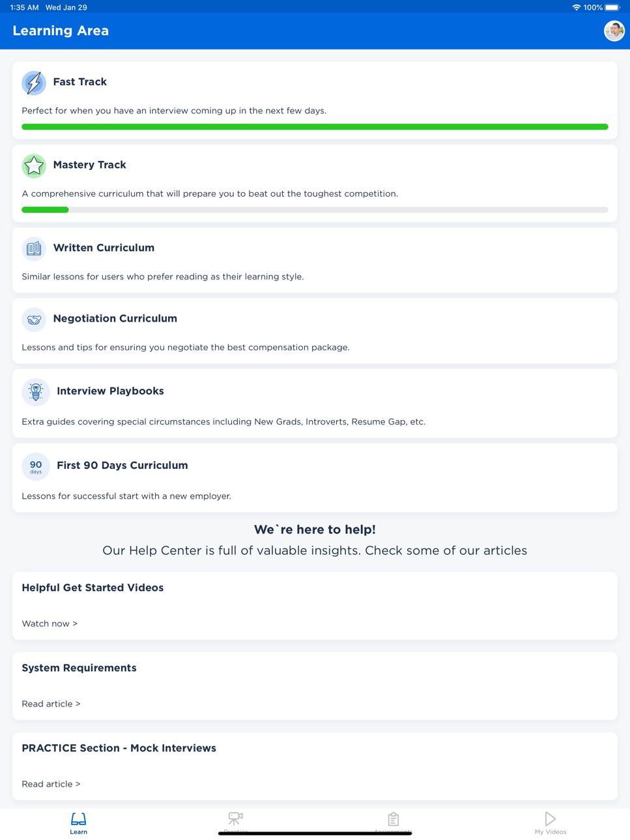630x840 pixels.
Task: Open the profile avatar in header
Action: point(614,31)
